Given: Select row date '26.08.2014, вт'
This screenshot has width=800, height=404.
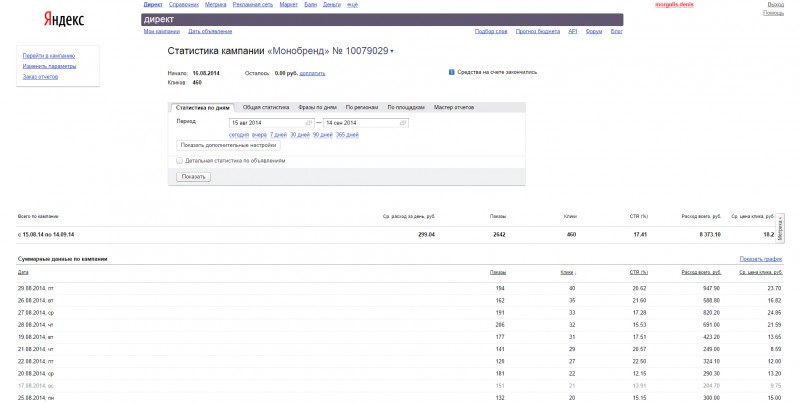Looking at the screenshot, I should 36,301.
